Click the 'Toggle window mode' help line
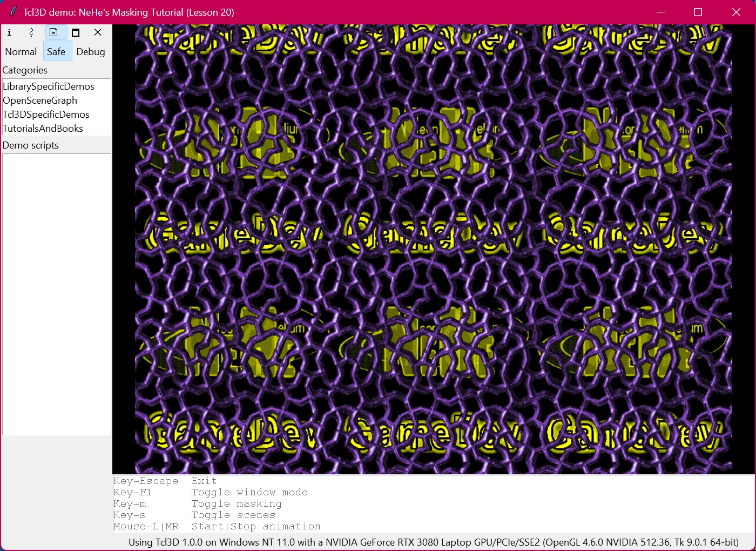 (x=211, y=492)
